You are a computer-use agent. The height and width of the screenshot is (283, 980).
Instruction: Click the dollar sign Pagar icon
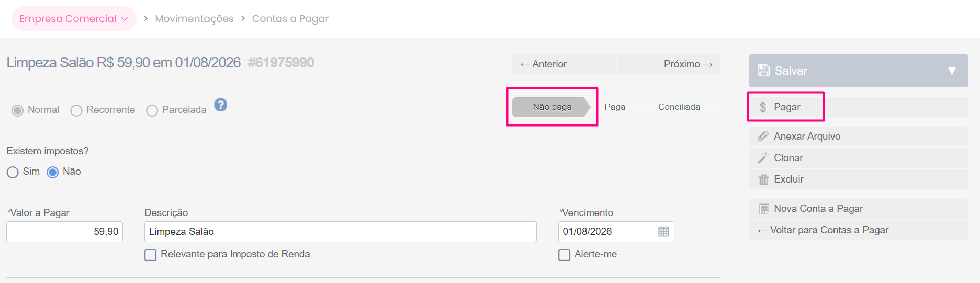763,107
